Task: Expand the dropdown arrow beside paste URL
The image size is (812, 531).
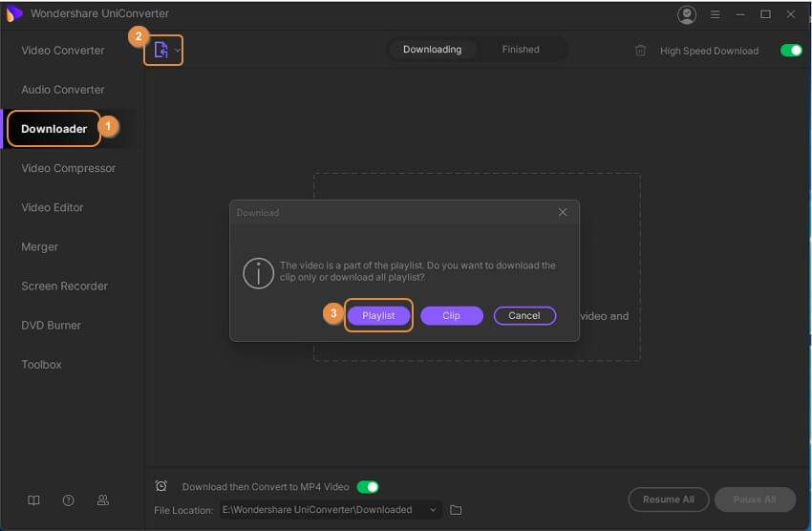Action: pyautogui.click(x=178, y=50)
